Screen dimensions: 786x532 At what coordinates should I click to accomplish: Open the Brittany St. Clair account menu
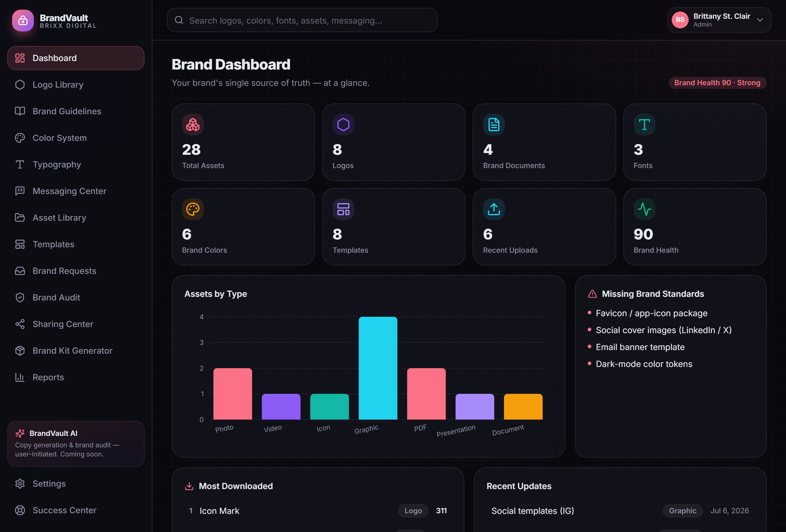click(719, 20)
